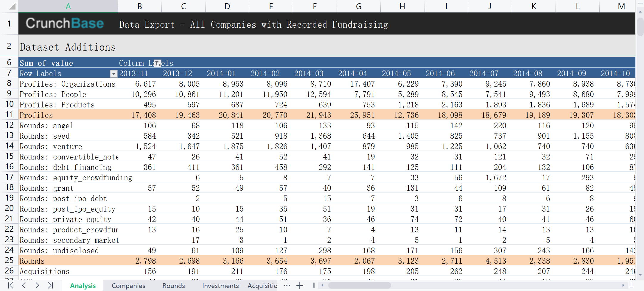Image resolution: width=644 pixels, height=291 pixels.
Task: Click the 'Rounds: post_ipo_equity' row label
Action: (x=68, y=209)
